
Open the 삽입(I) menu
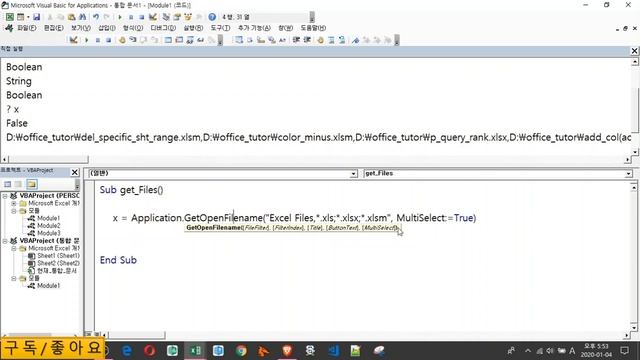[x=107, y=28]
